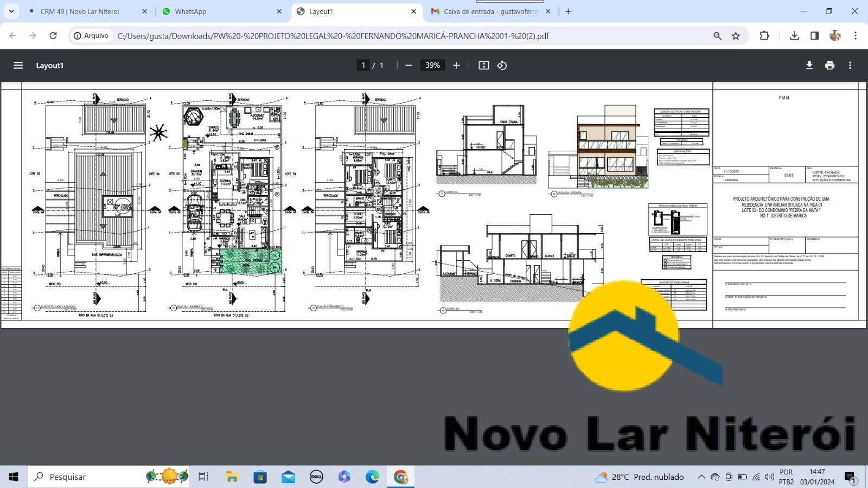The height and width of the screenshot is (488, 868).
Task: Go forward in browser history
Action: 33,36
